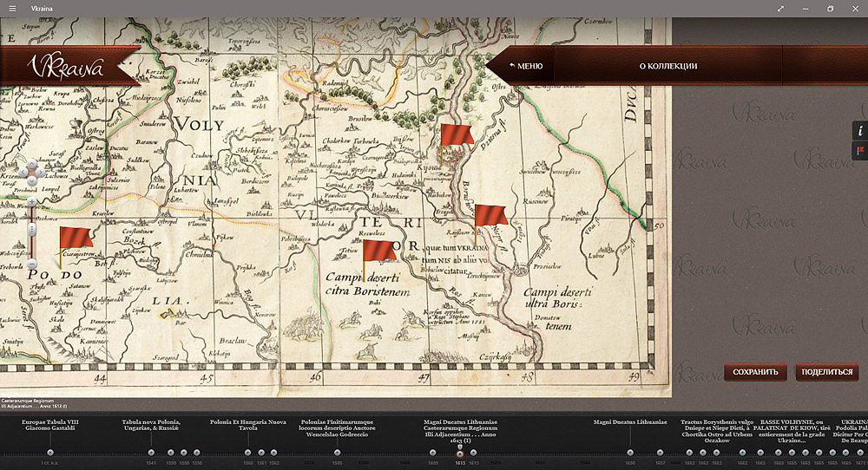
Task: Restore down the Vkraina window
Action: pos(831,9)
